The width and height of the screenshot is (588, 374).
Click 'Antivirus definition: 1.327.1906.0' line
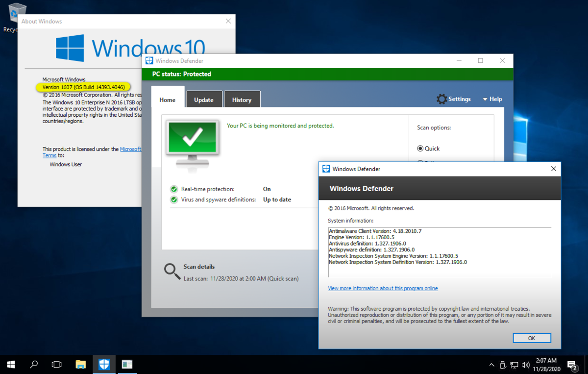[367, 243]
